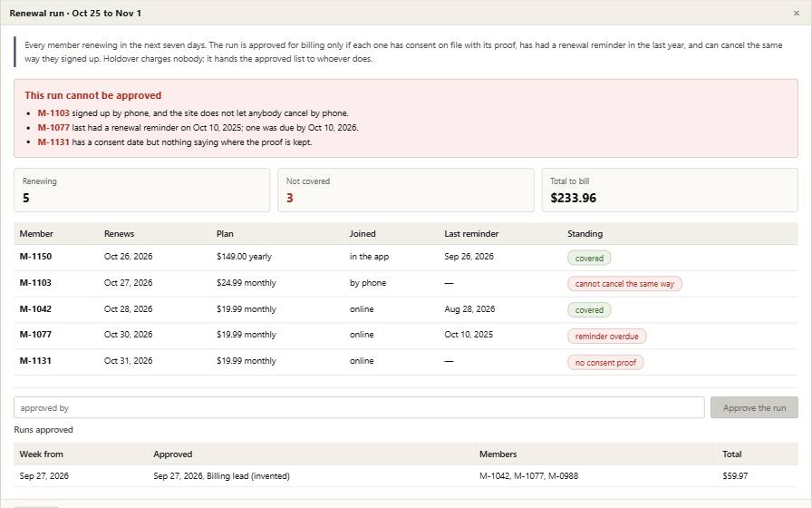Click the Total column header in runs table
Image resolution: width=812 pixels, height=508 pixels.
[732, 454]
